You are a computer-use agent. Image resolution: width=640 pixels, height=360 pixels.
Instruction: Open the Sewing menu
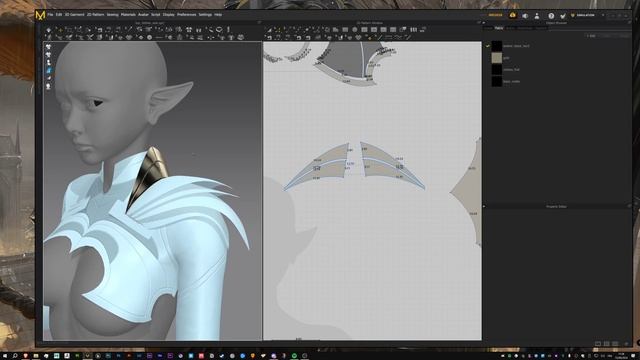tap(112, 15)
